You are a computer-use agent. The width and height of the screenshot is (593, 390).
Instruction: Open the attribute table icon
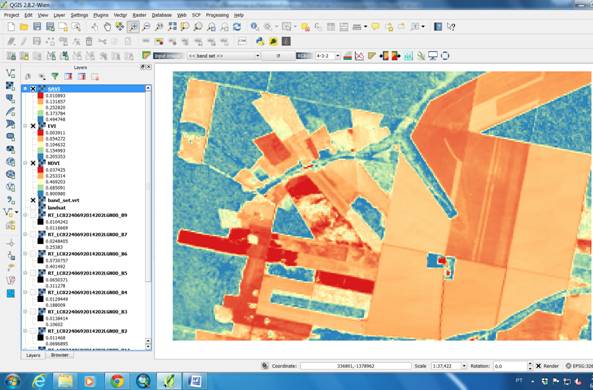pyautogui.click(x=331, y=27)
